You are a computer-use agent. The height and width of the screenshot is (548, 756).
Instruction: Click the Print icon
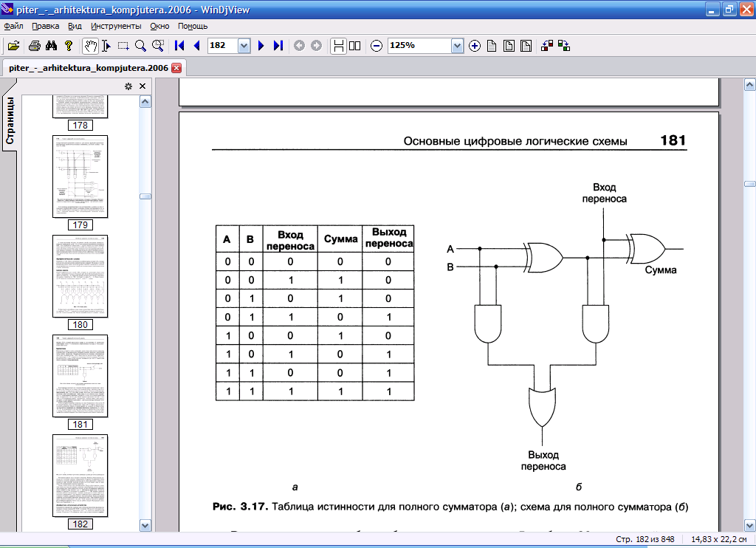coord(34,46)
